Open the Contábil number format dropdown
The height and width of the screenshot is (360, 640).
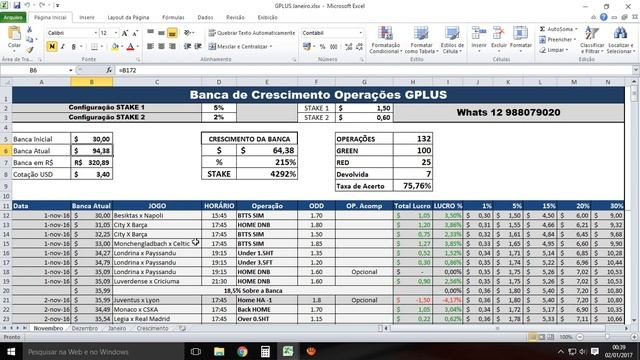360,33
